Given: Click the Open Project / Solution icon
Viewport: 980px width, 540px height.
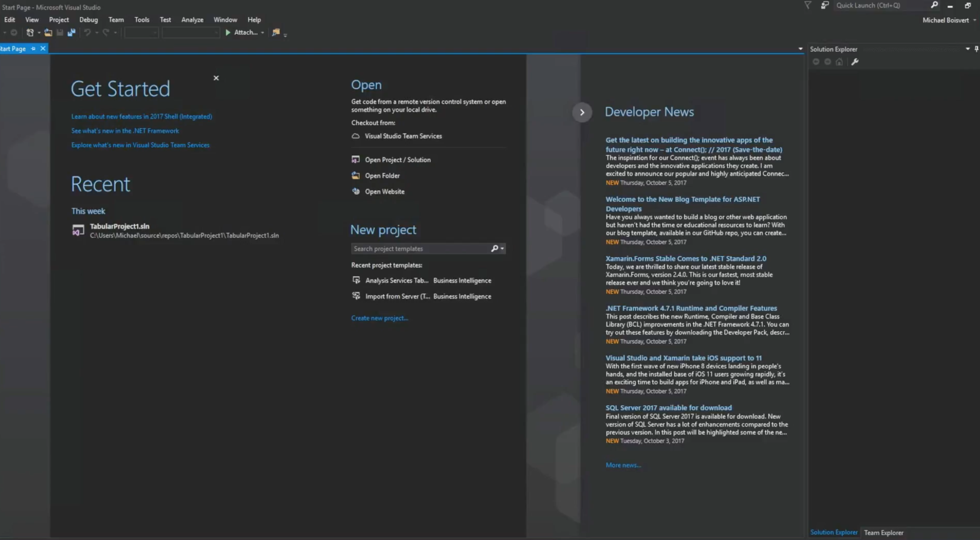Looking at the screenshot, I should click(x=356, y=159).
